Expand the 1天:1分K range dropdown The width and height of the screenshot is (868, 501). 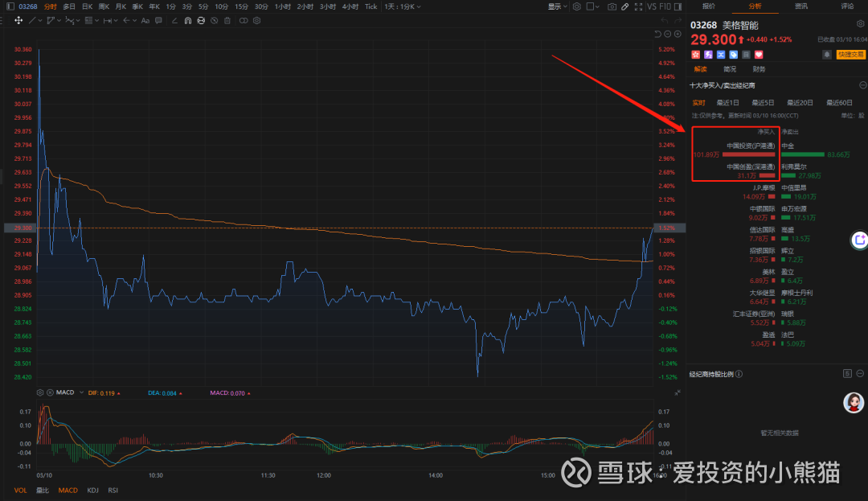pyautogui.click(x=403, y=6)
